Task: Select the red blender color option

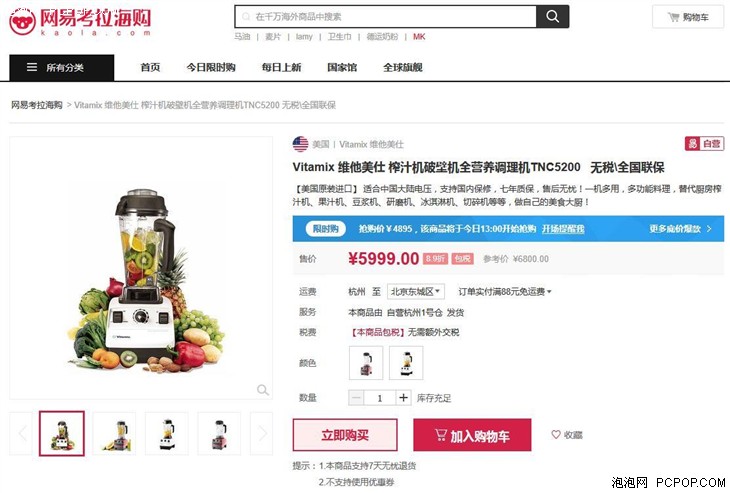Action: click(x=366, y=363)
